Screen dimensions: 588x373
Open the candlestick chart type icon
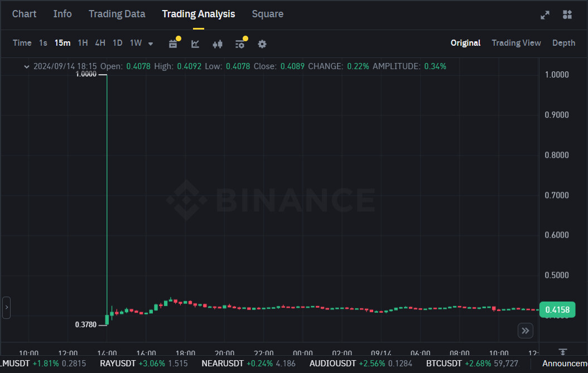pos(218,44)
